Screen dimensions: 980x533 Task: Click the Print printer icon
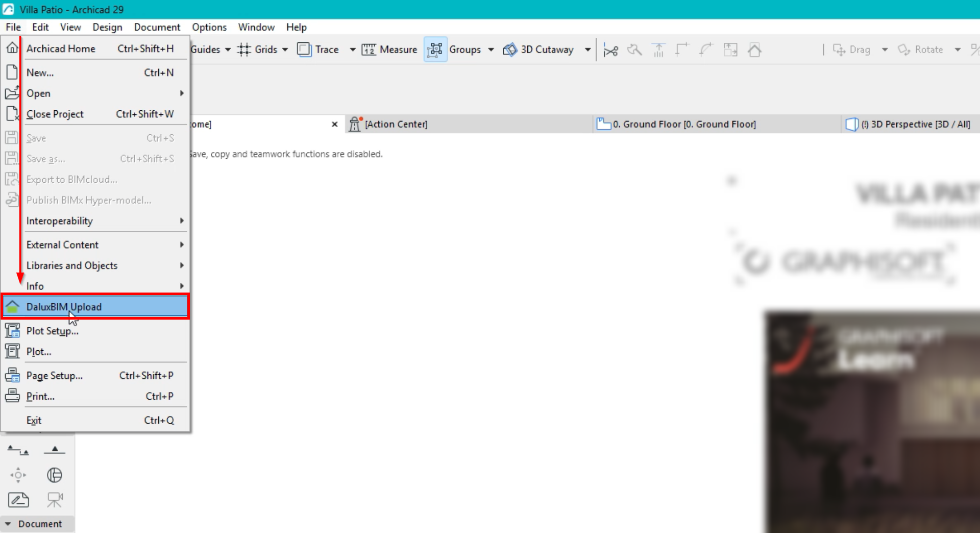[12, 396]
